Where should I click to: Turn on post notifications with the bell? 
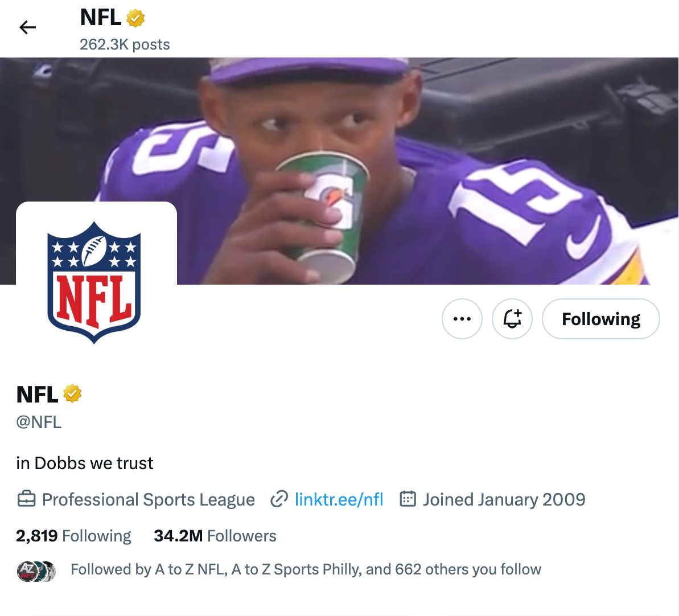512,319
